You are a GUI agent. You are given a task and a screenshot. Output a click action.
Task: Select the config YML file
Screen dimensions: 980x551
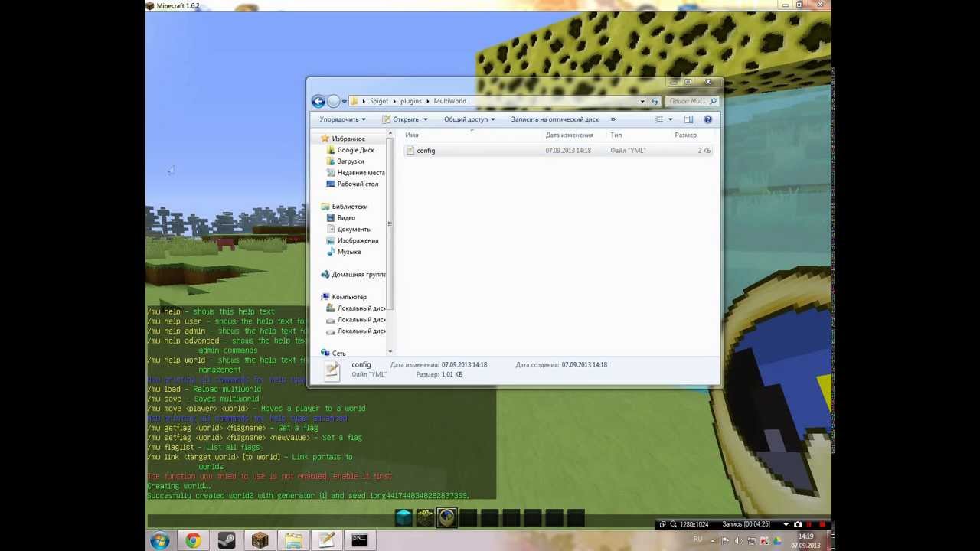(x=558, y=151)
